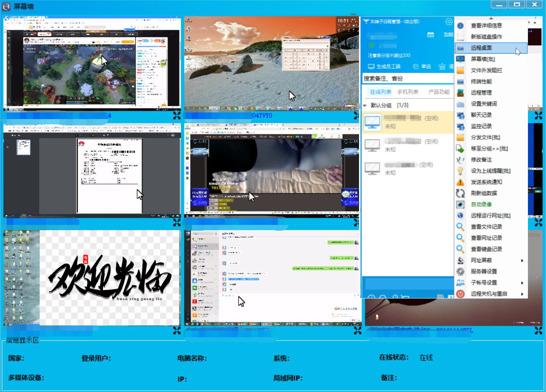546x392 pixels.
Task: Collapse the 默认分组 group
Action: click(x=365, y=105)
